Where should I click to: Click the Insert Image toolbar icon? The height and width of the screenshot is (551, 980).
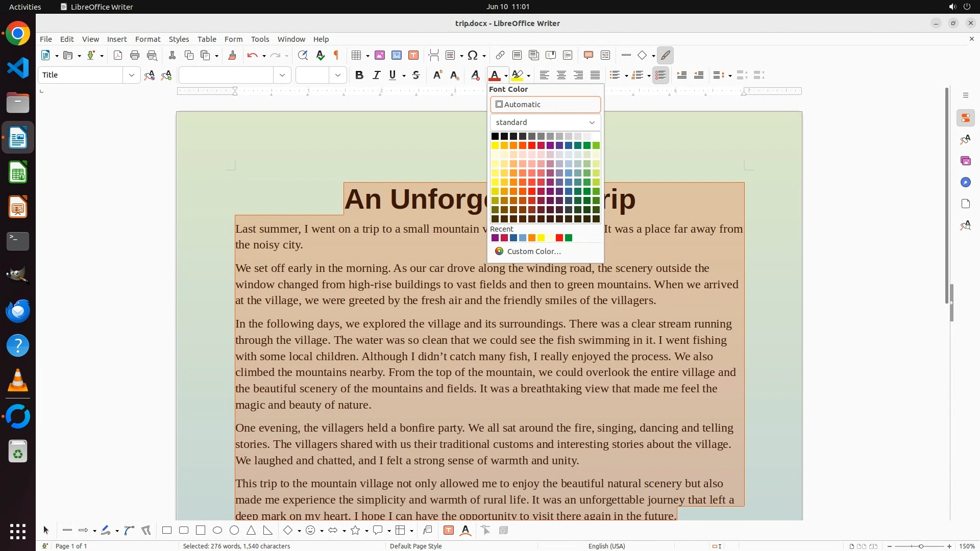pyautogui.click(x=380, y=56)
